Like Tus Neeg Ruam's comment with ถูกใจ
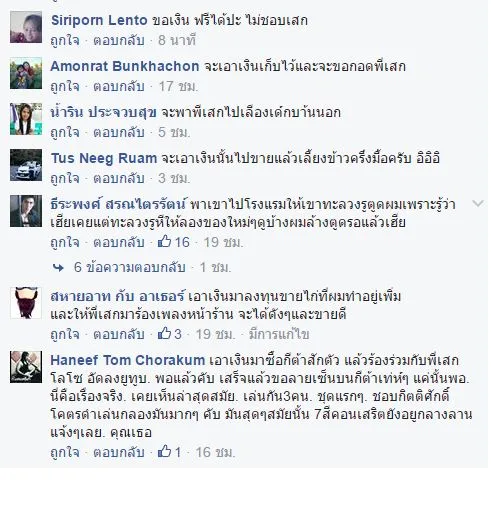Screen dimensions: 491x508 coord(65,179)
